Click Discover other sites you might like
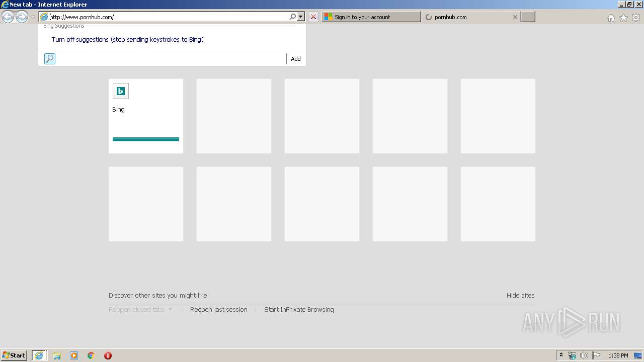The height and width of the screenshot is (362, 644). pos(158,296)
